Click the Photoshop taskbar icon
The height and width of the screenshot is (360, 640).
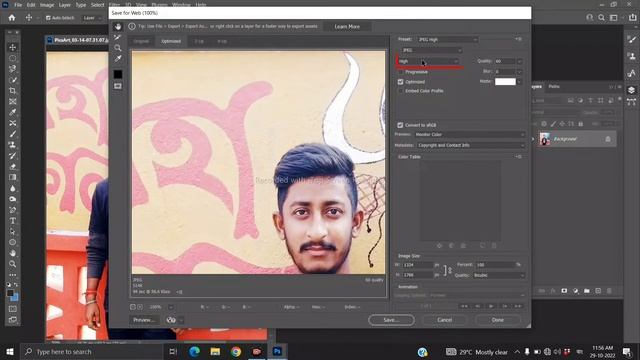[x=277, y=351]
